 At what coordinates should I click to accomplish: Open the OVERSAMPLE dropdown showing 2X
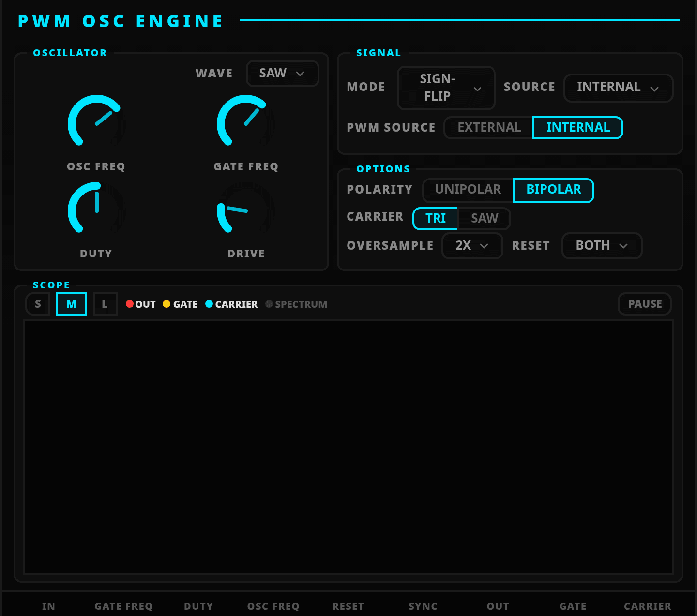click(472, 246)
